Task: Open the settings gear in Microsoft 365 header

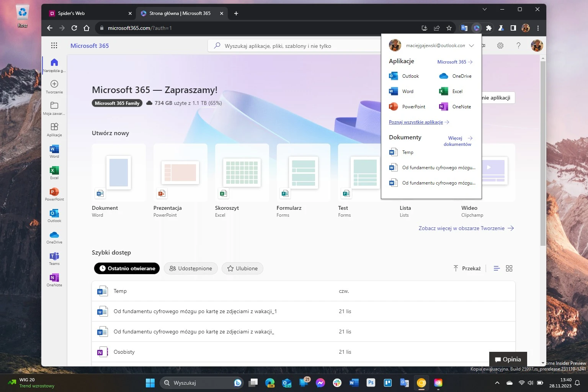Action: click(x=500, y=46)
